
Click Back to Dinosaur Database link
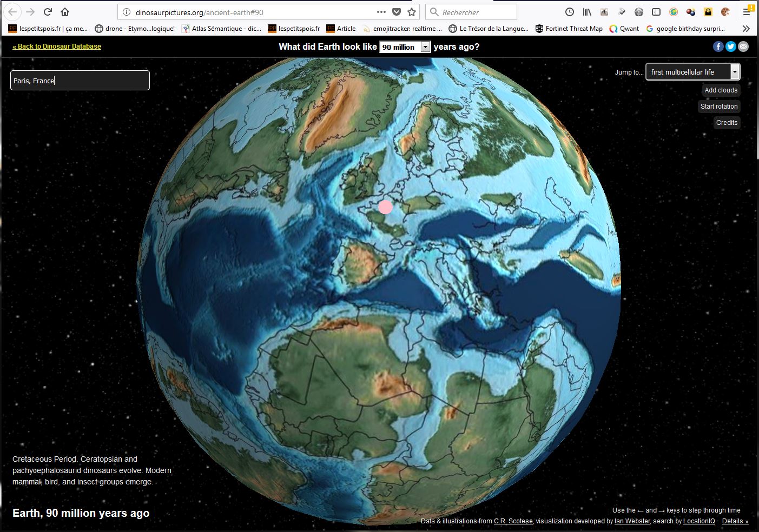[x=57, y=46]
